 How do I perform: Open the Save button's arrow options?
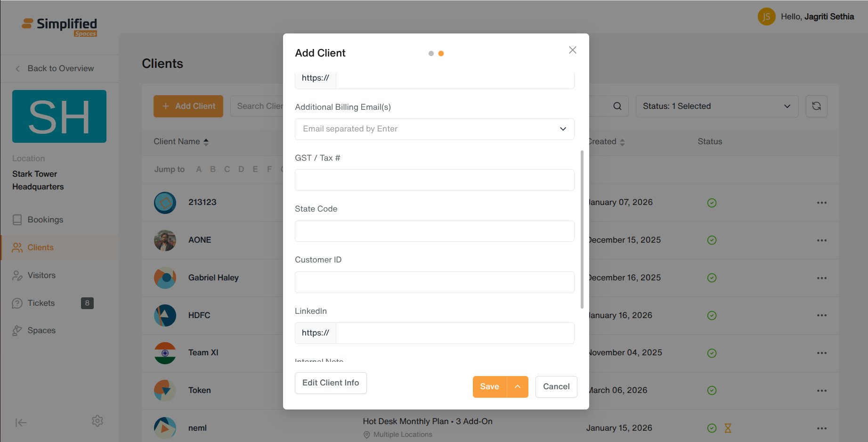point(518,386)
